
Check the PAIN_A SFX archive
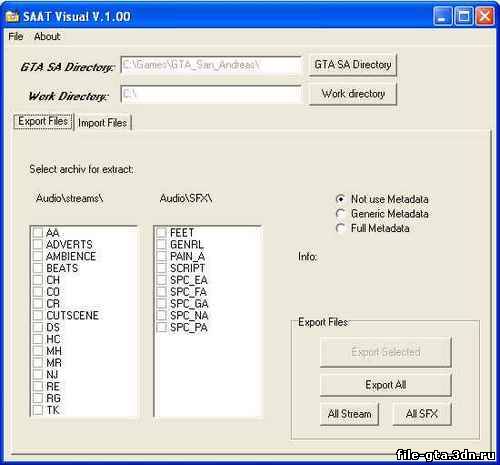point(162,256)
